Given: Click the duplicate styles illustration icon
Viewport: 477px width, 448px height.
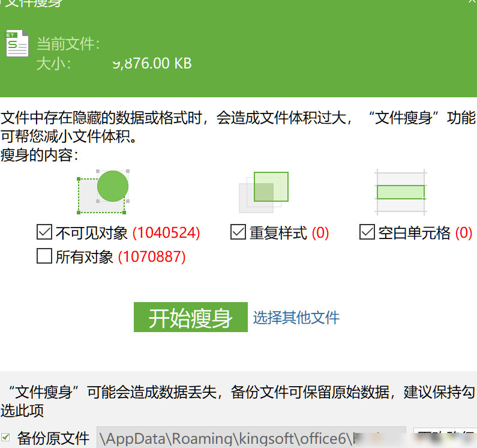Looking at the screenshot, I should pyautogui.click(x=263, y=192).
